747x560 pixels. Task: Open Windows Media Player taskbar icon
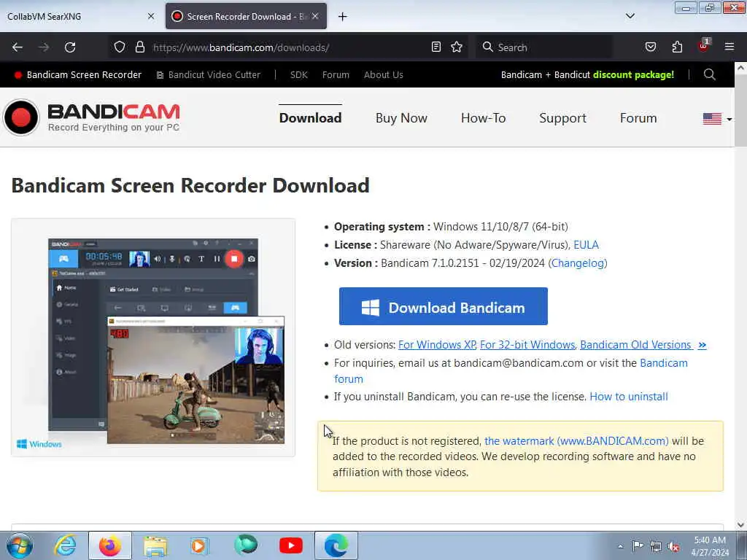click(199, 545)
